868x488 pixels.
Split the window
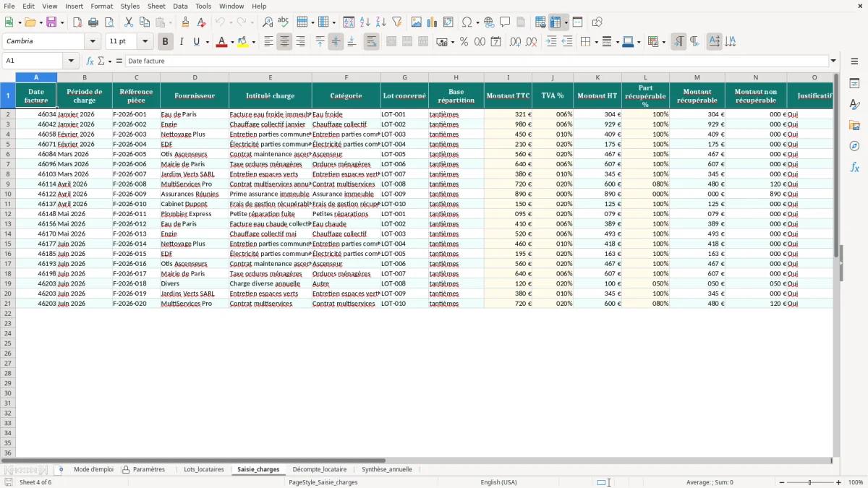coord(577,22)
